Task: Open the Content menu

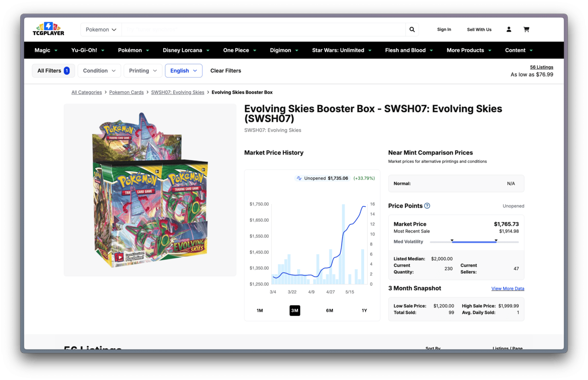Action: tap(519, 50)
